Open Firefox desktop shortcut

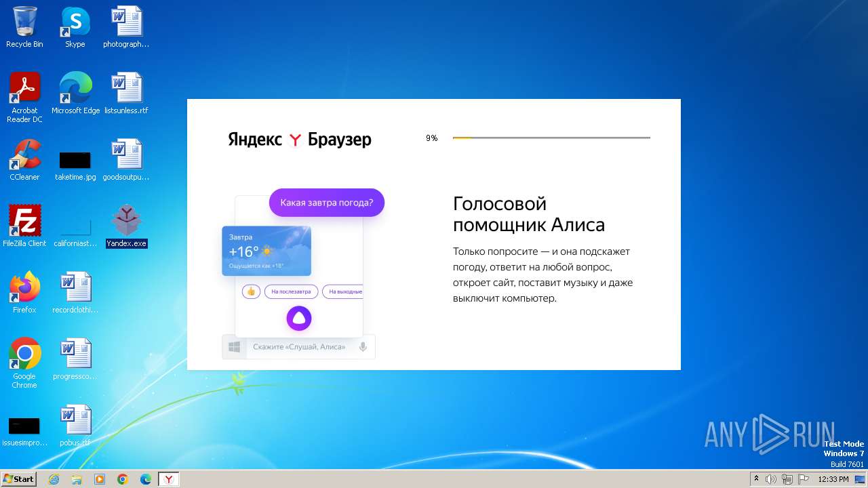(24, 293)
